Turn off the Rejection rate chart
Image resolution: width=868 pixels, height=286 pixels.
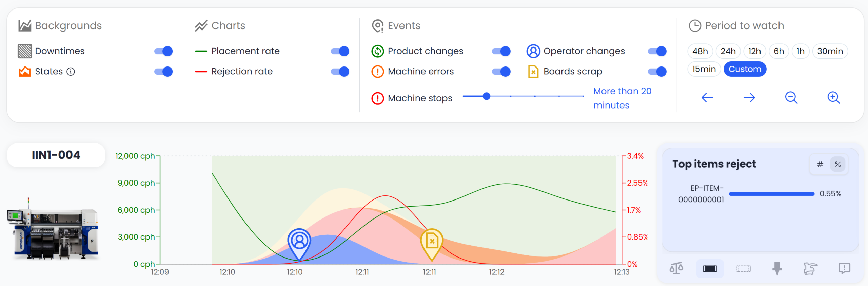[x=340, y=72]
